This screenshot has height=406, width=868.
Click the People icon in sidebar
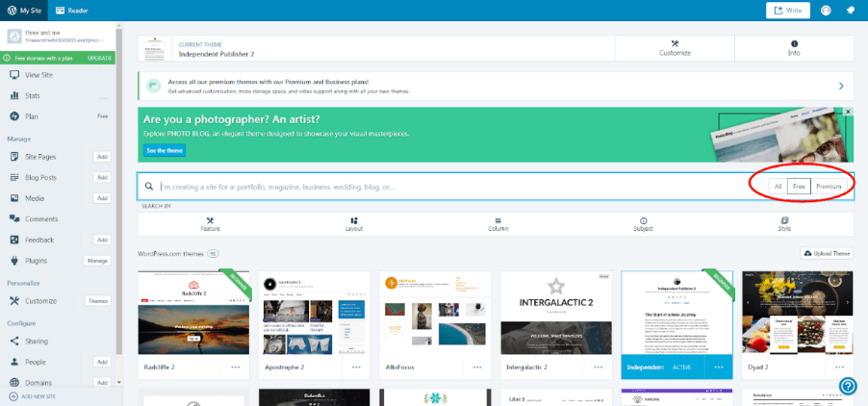[15, 362]
